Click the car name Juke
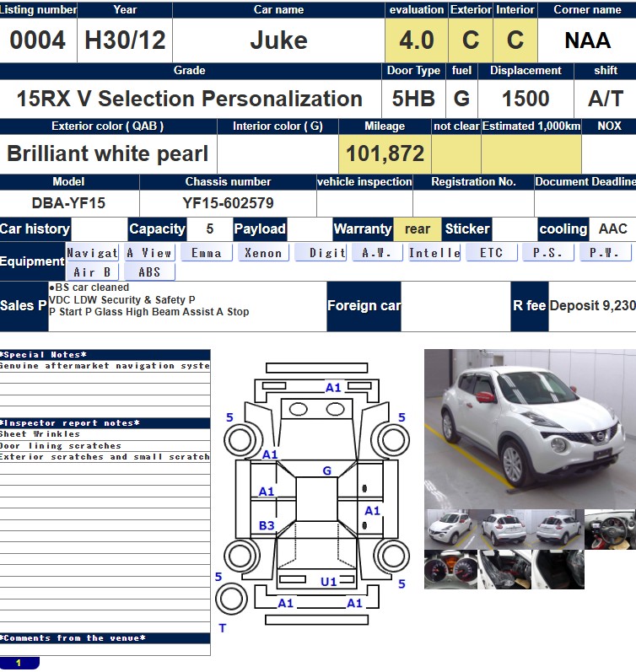 278,40
